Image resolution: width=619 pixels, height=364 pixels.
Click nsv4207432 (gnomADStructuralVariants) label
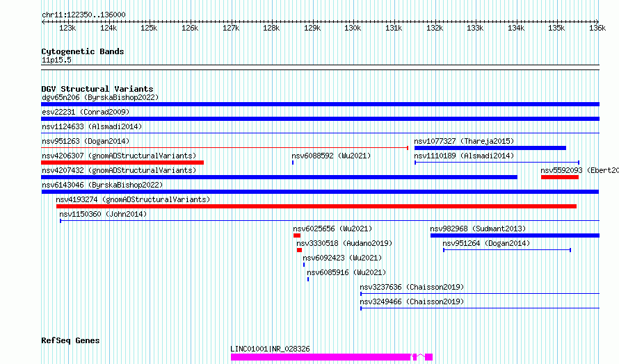(119, 170)
